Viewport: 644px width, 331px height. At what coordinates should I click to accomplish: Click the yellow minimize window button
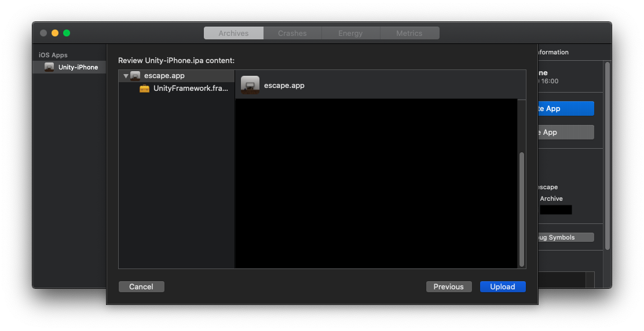tap(55, 33)
